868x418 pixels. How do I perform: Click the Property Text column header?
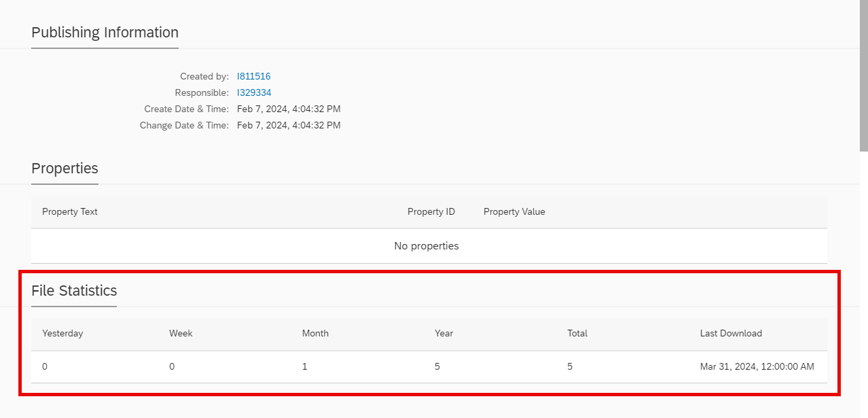click(70, 211)
